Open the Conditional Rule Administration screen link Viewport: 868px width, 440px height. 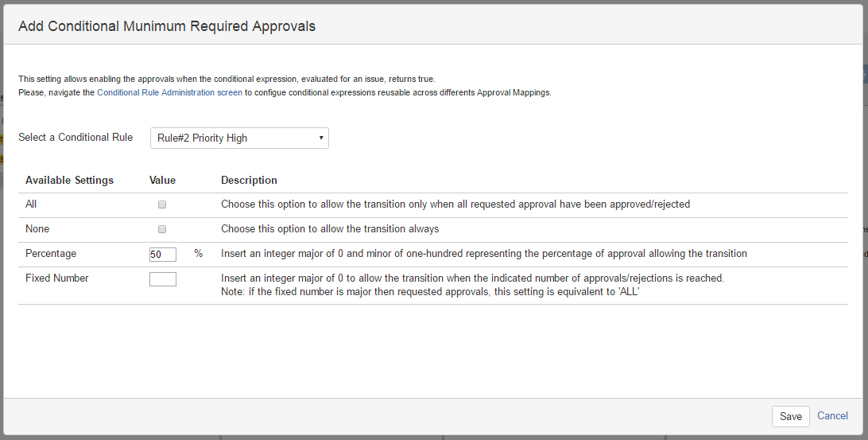point(169,92)
